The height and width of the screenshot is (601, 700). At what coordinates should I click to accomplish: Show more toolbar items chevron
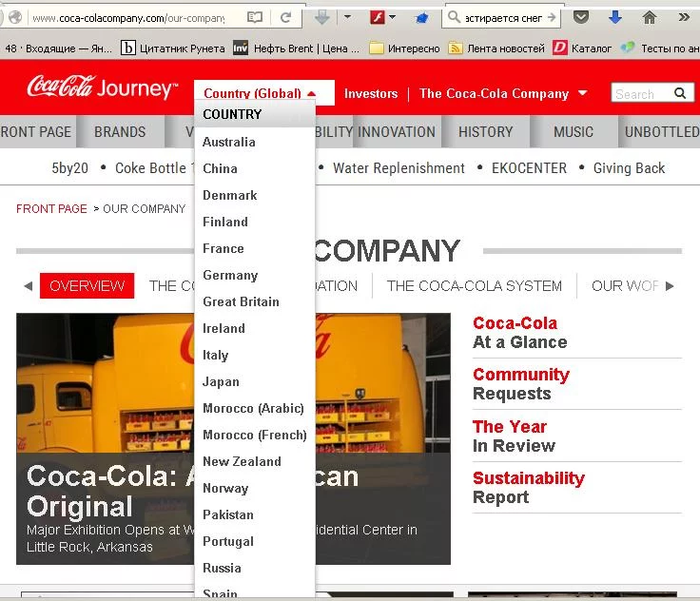click(x=684, y=17)
